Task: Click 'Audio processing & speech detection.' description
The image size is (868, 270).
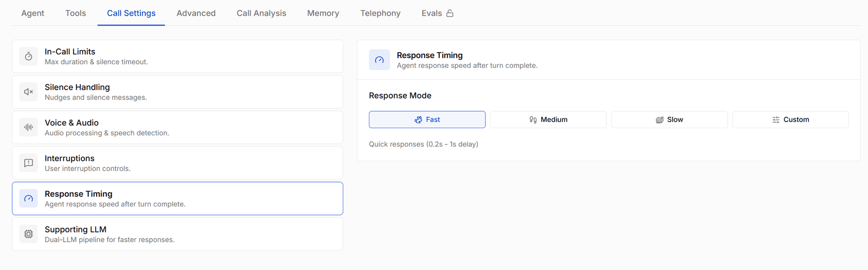Action: click(x=107, y=133)
